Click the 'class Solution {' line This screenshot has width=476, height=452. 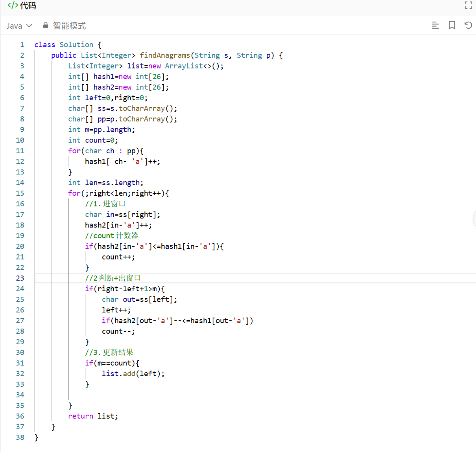(x=68, y=45)
